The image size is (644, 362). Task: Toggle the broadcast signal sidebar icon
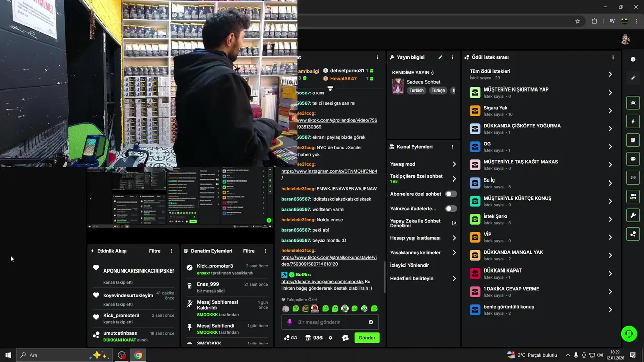pyautogui.click(x=633, y=177)
